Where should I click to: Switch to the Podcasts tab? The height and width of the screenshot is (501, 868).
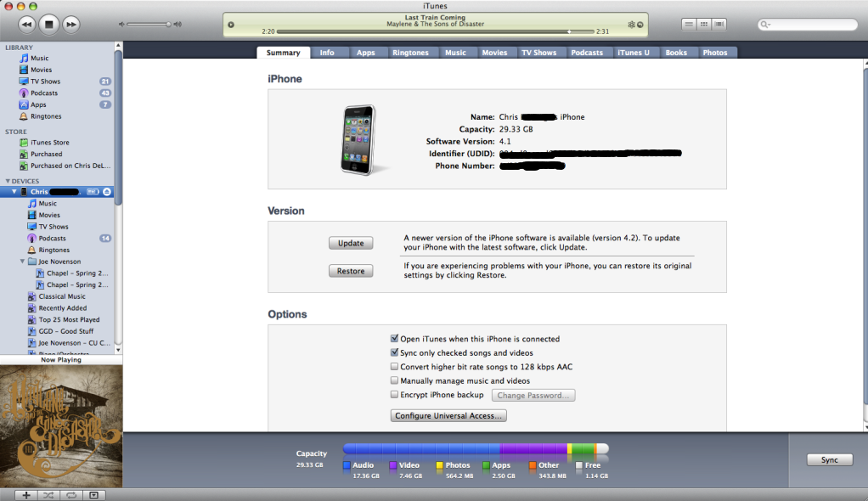tap(587, 53)
